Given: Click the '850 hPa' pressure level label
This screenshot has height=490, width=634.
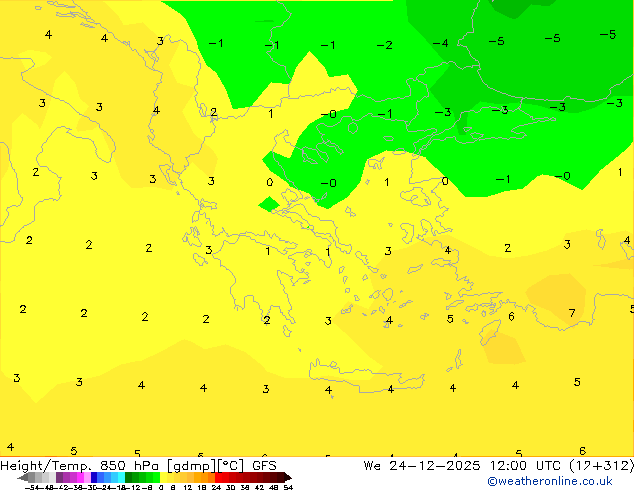Looking at the screenshot, I should point(129,466).
